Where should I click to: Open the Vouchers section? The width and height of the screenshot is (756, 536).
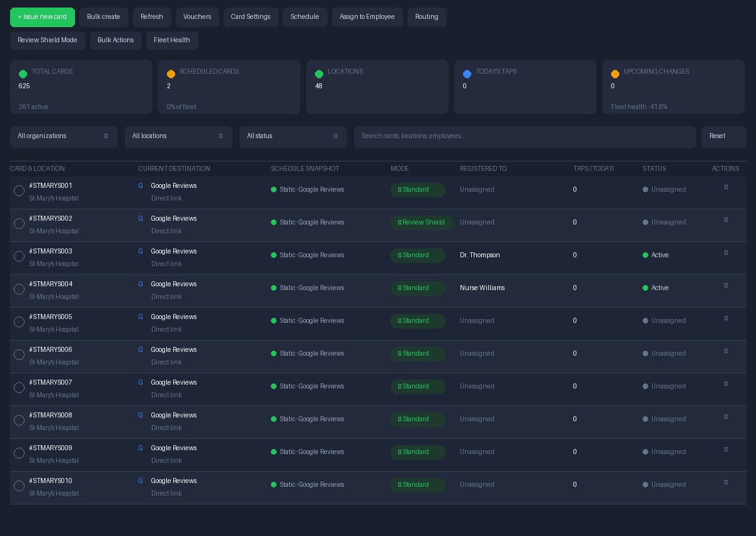click(x=197, y=17)
